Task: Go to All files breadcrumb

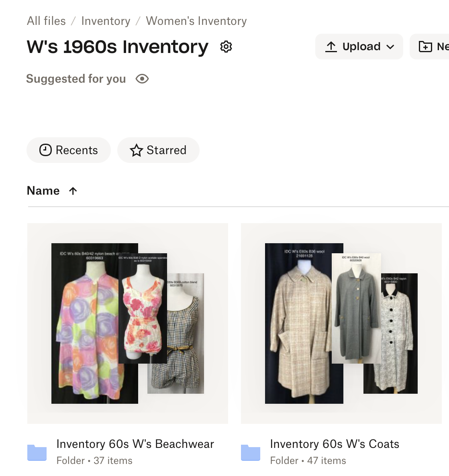Action: (46, 21)
